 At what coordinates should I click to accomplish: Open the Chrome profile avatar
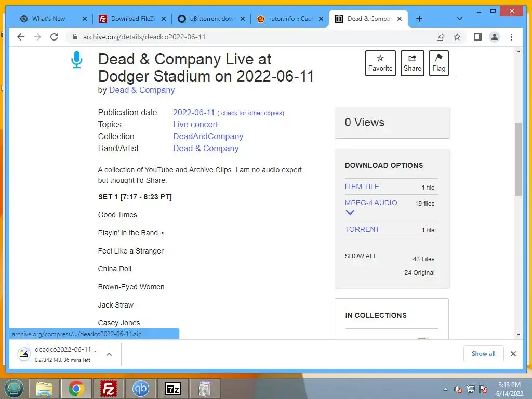pos(495,37)
